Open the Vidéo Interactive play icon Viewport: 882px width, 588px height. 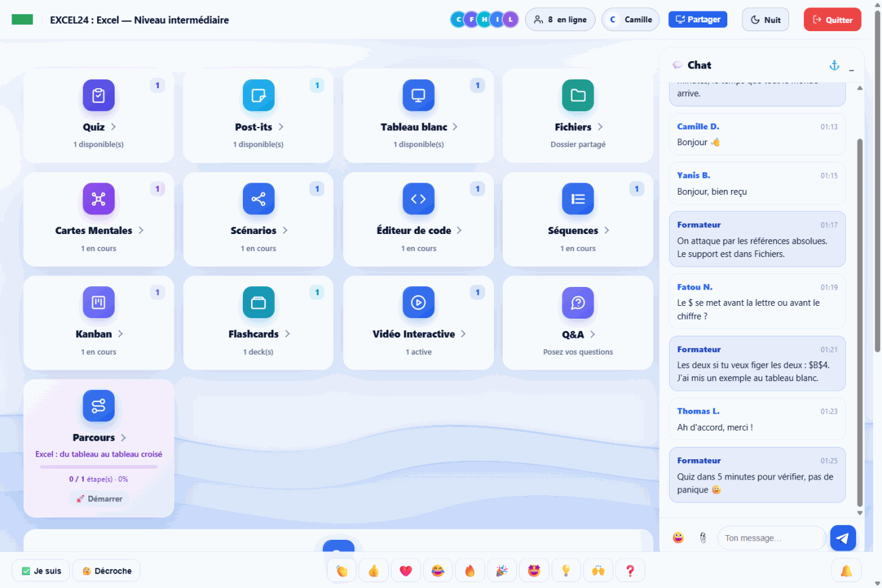click(419, 302)
